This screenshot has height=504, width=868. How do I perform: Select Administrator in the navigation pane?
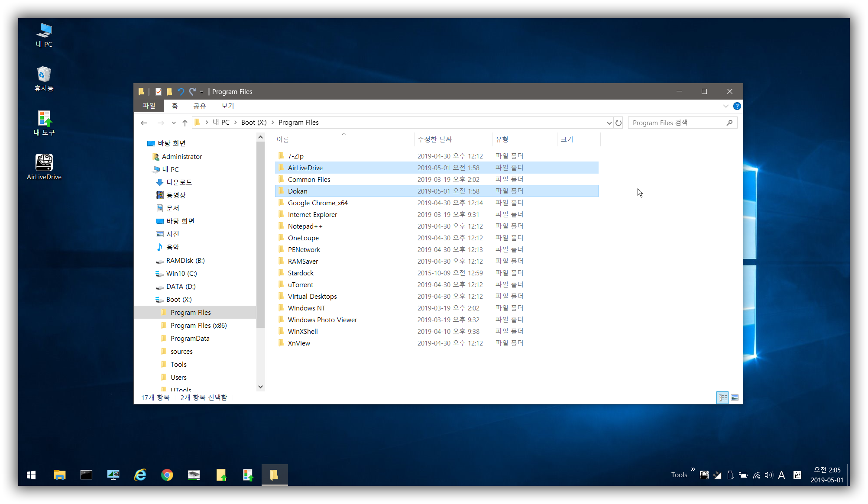click(x=182, y=157)
